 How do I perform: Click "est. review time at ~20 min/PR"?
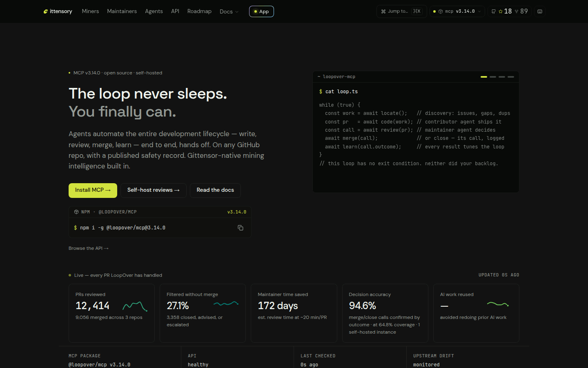click(292, 317)
